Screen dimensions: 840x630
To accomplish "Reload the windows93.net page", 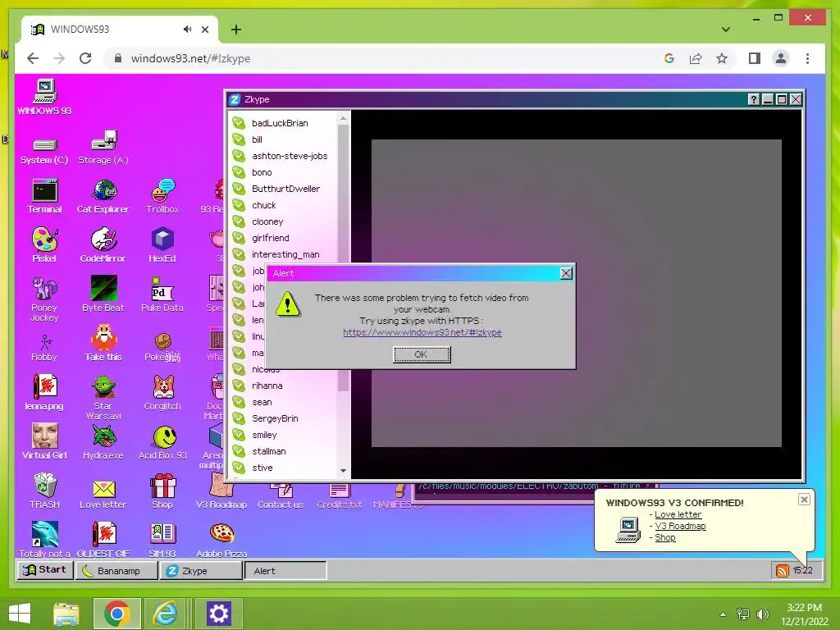I will click(85, 58).
